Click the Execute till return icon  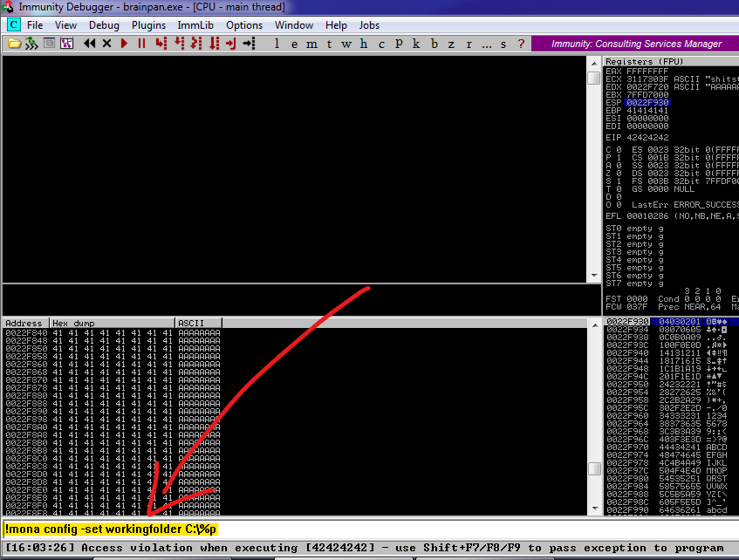pos(231,44)
